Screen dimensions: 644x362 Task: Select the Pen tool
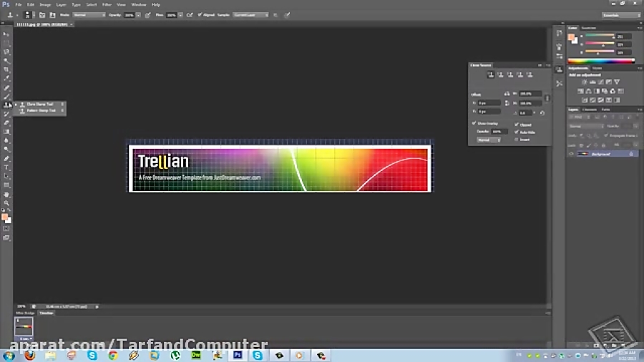(6, 158)
